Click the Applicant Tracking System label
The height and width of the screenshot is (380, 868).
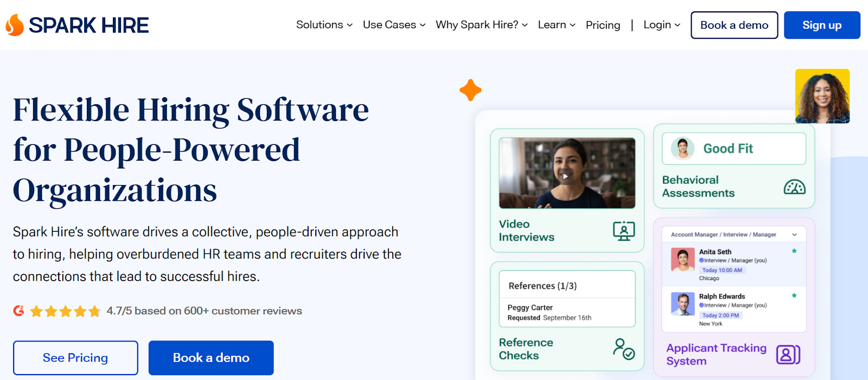click(x=716, y=354)
